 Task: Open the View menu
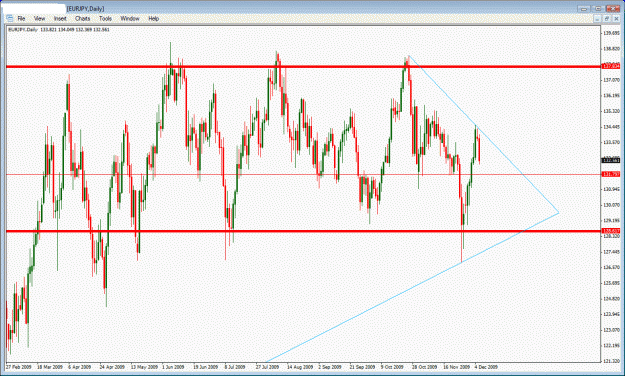pos(39,18)
